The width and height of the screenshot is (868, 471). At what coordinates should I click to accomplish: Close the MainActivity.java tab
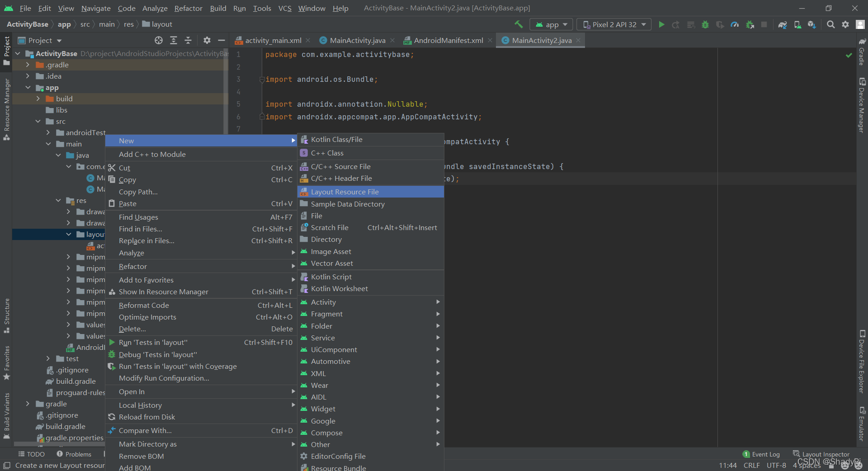pos(392,40)
